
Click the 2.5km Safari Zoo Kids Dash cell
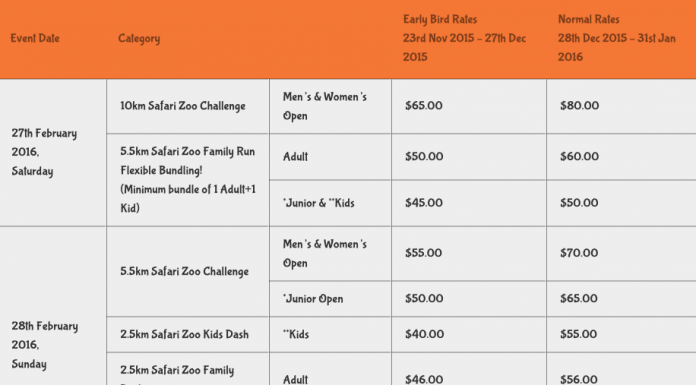point(188,334)
